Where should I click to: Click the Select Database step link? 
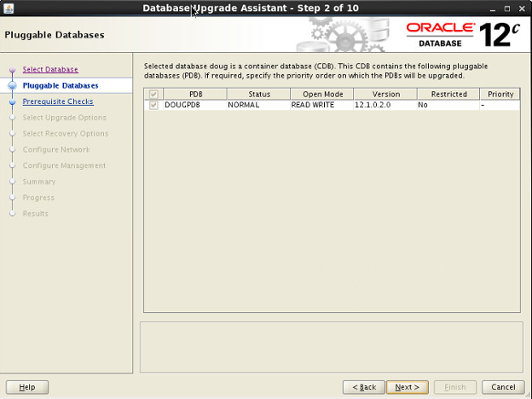[50, 69]
